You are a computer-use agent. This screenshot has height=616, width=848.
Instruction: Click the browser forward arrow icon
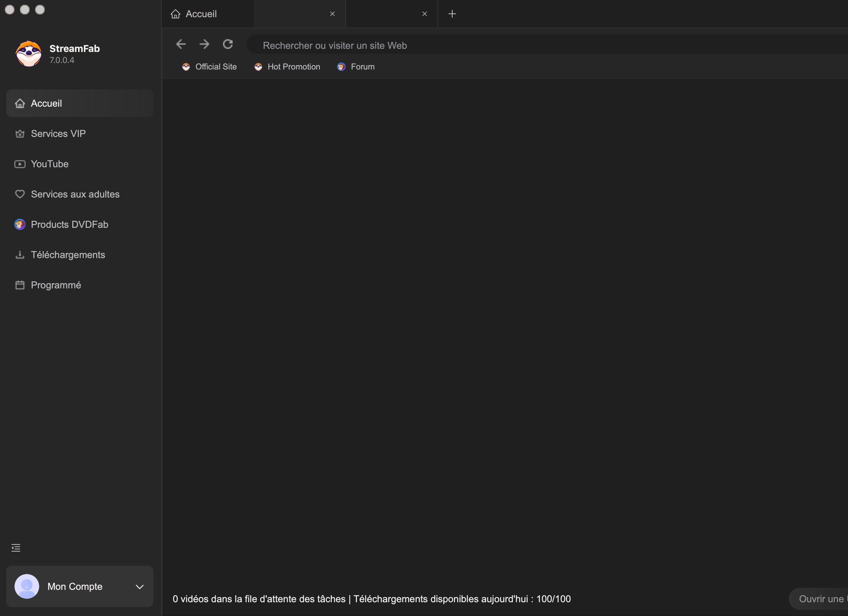pyautogui.click(x=204, y=44)
